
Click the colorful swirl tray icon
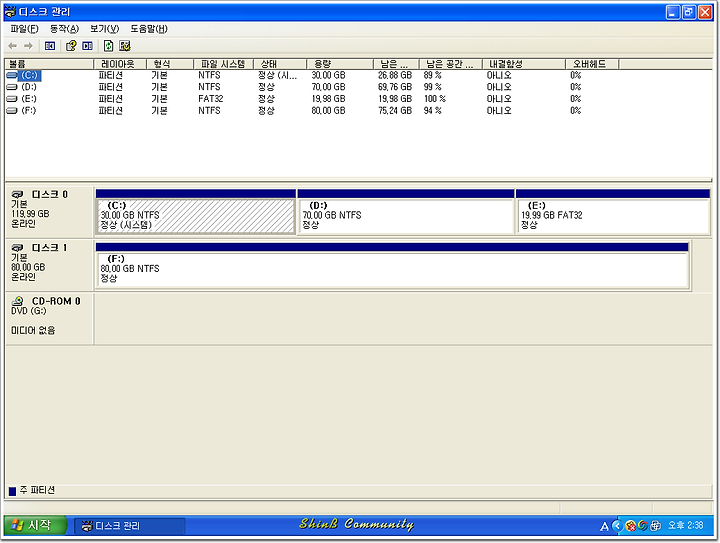[x=643, y=526]
